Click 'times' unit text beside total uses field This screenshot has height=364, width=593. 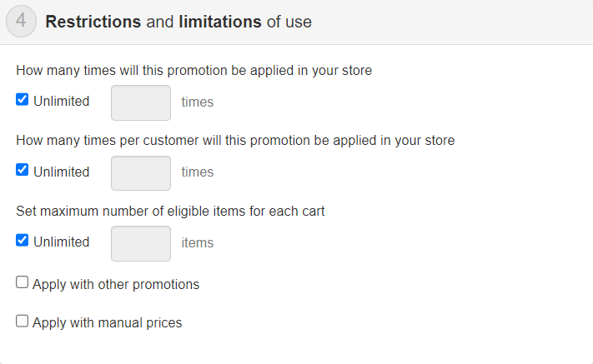coord(198,102)
